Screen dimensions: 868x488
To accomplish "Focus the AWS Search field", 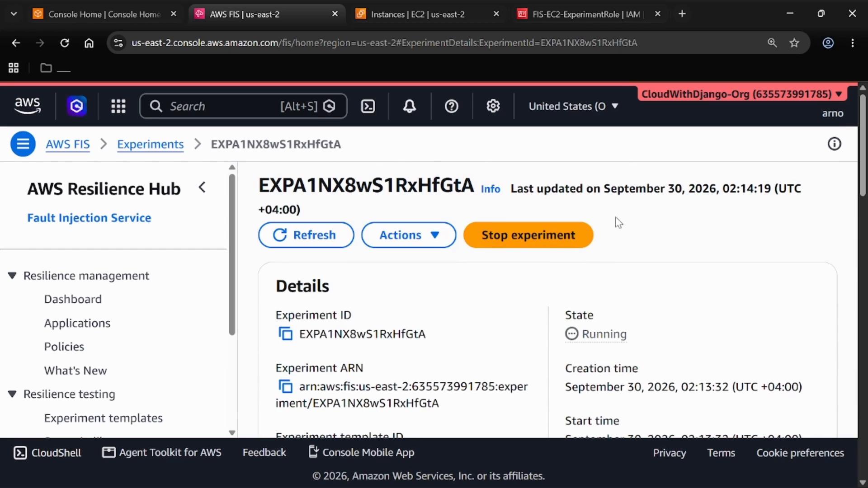I will (x=243, y=106).
